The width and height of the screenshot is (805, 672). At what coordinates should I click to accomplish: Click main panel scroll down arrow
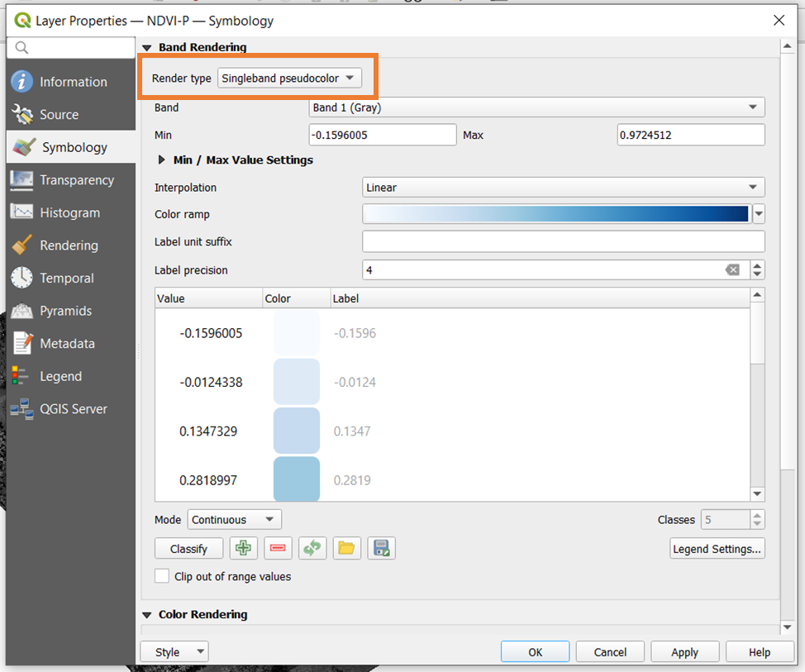[x=787, y=627]
